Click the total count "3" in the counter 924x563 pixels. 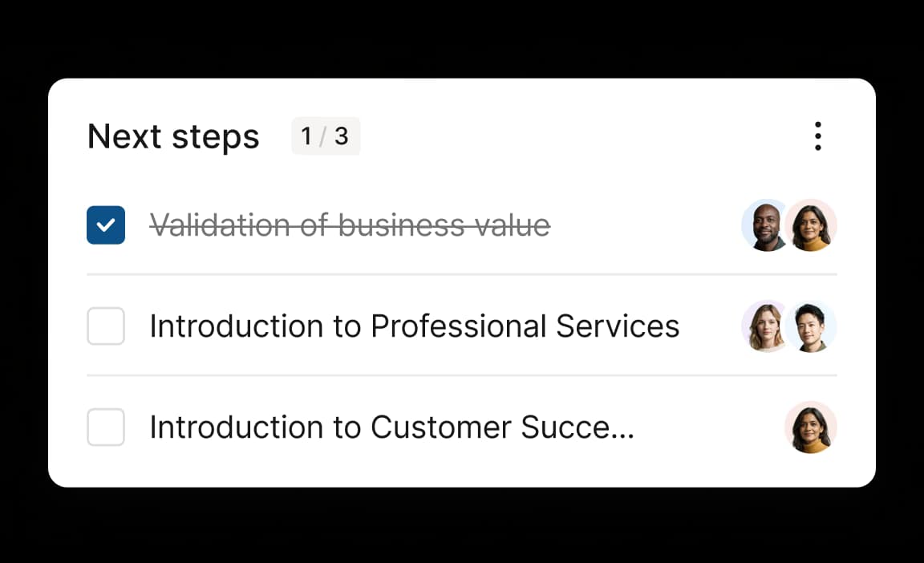(342, 136)
